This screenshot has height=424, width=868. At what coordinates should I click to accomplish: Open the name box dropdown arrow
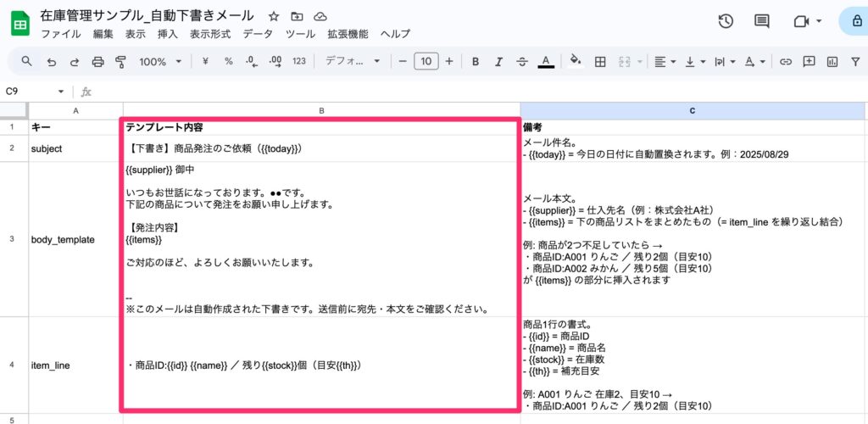61,92
